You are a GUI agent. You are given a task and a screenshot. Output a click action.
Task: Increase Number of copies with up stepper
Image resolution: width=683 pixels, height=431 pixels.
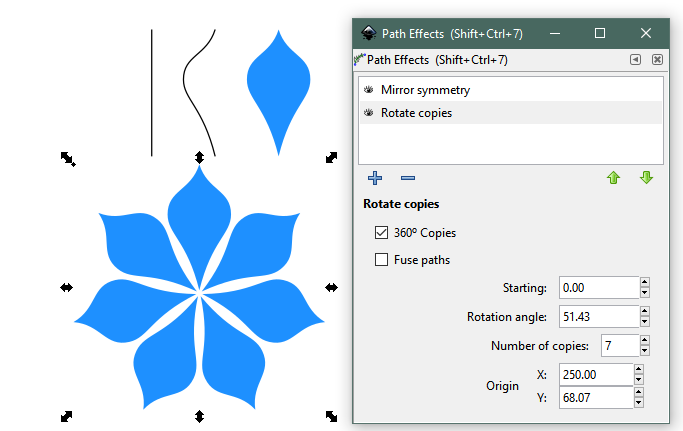pos(644,341)
